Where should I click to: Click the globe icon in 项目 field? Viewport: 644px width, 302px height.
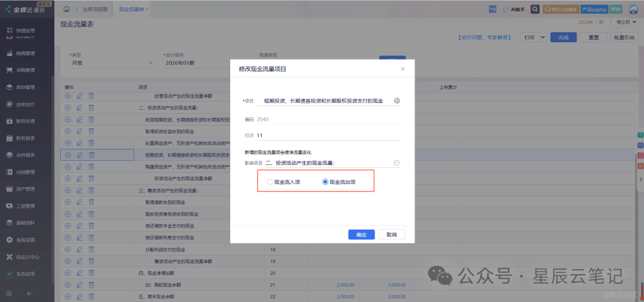[397, 101]
